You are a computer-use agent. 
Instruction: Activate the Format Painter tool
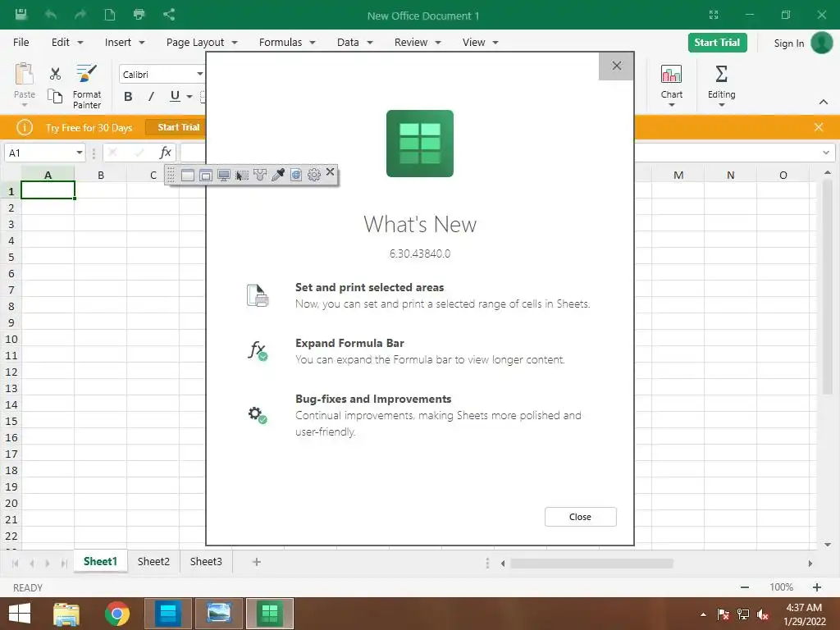[x=86, y=85]
